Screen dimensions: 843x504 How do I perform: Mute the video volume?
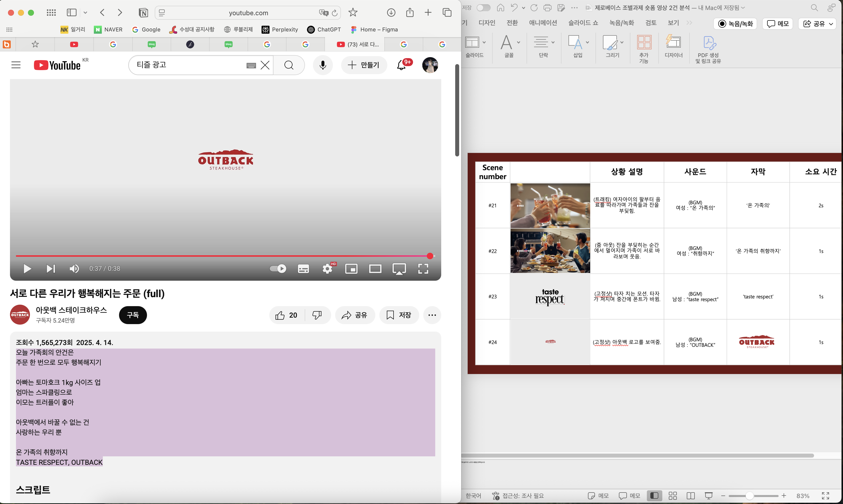tap(74, 269)
